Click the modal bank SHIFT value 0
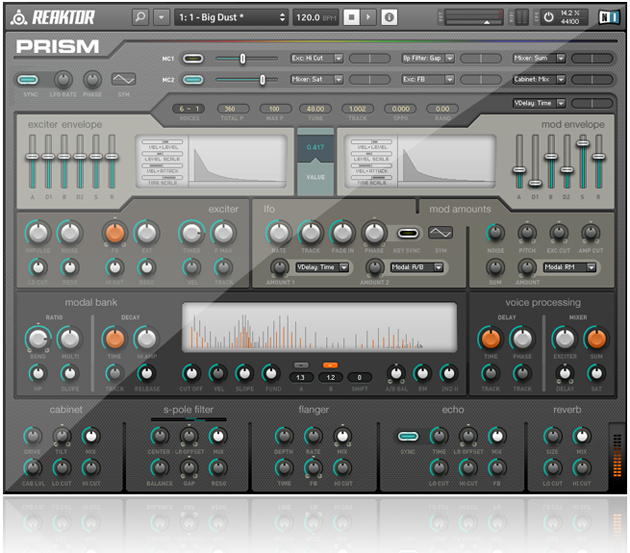630x553 pixels. tap(359, 377)
